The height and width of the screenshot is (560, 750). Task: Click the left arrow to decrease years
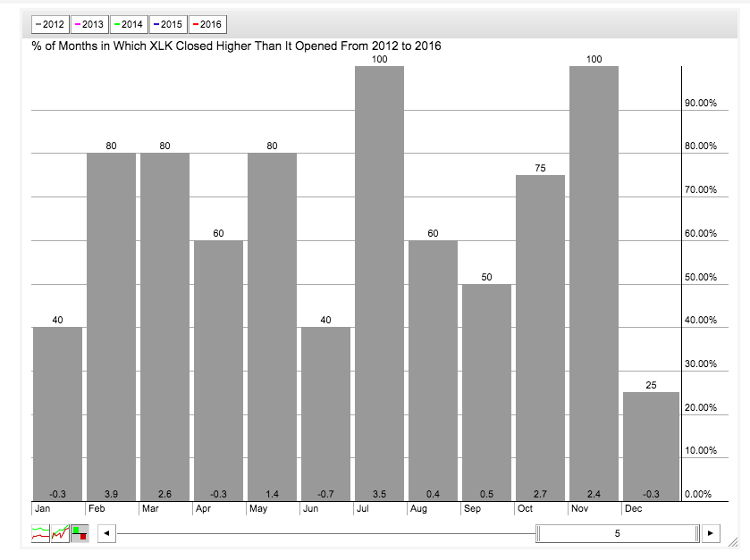click(x=106, y=533)
